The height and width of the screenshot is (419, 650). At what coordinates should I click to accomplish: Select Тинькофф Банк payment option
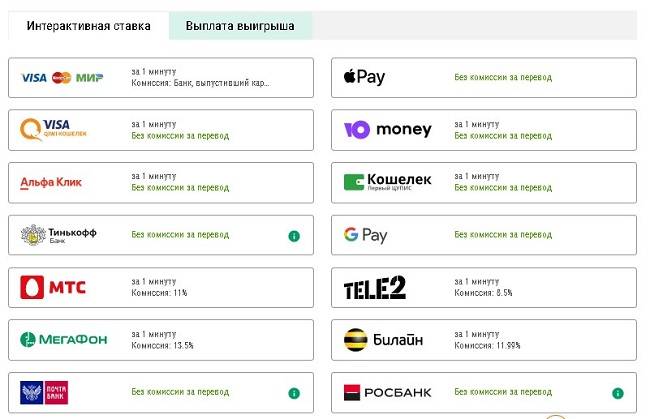161,235
